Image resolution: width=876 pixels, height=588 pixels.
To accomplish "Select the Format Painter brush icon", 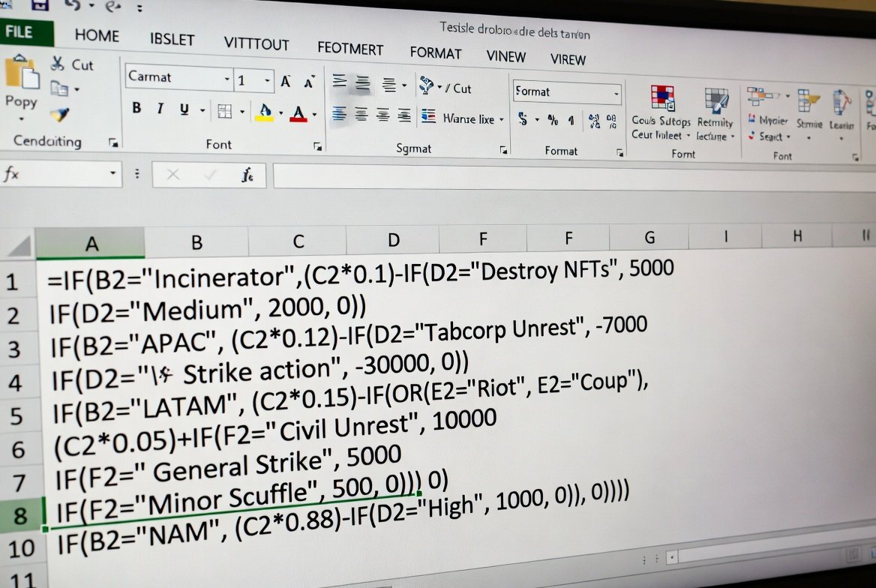I will (x=59, y=115).
